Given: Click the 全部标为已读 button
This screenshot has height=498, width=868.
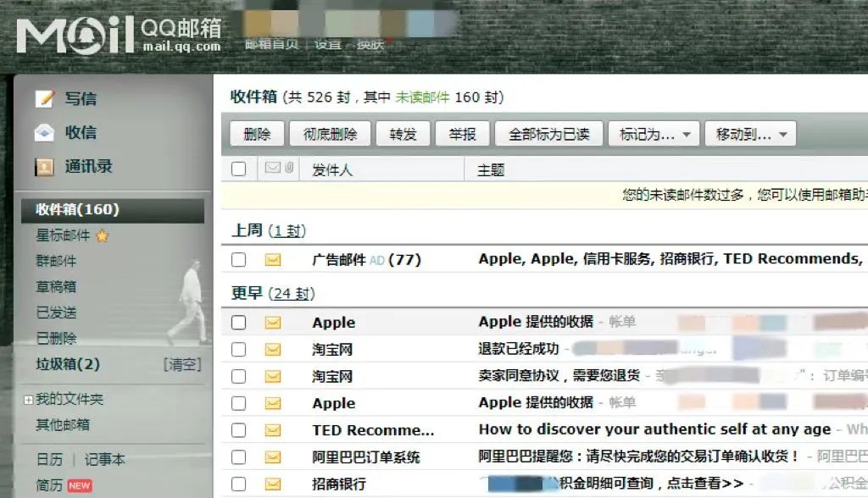Looking at the screenshot, I should pos(548,134).
